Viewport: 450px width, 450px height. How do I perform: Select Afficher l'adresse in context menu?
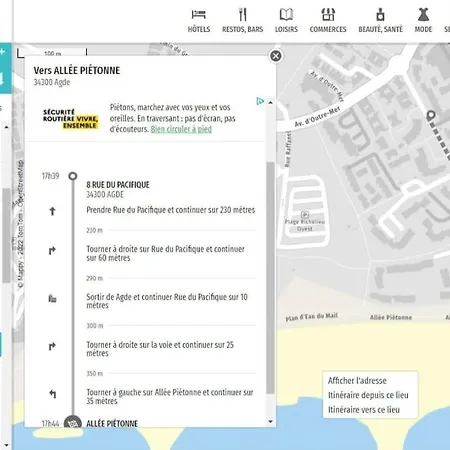click(357, 381)
